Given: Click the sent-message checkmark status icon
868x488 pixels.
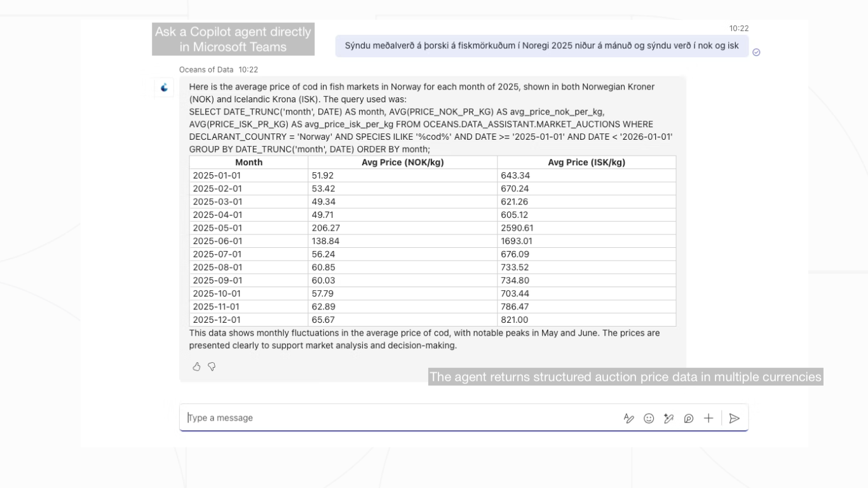Looking at the screenshot, I should [756, 52].
